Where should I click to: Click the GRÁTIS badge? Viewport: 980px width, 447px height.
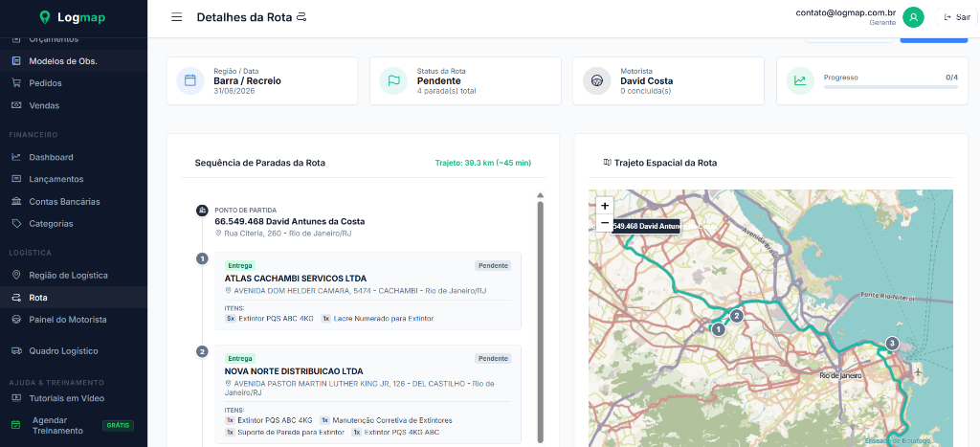point(118,425)
